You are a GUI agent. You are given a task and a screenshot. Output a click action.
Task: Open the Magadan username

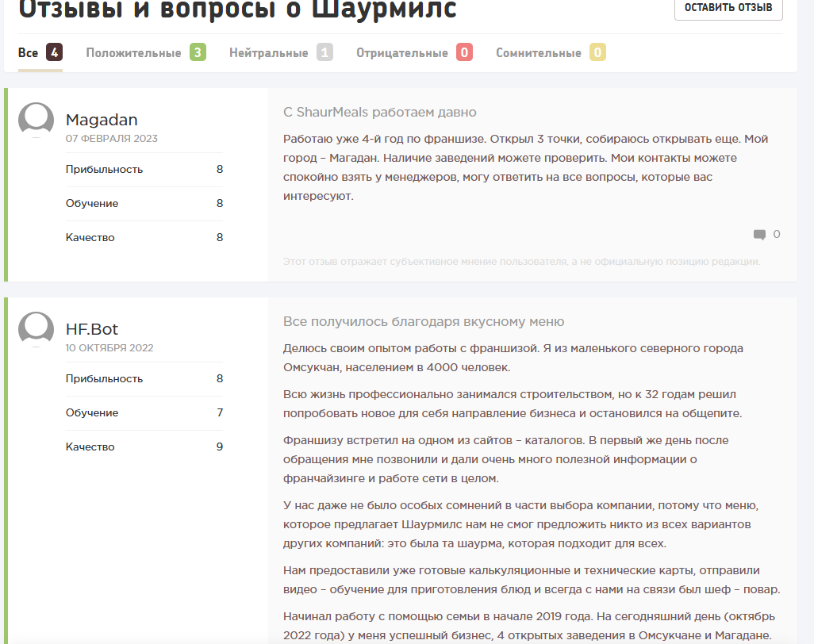click(102, 120)
